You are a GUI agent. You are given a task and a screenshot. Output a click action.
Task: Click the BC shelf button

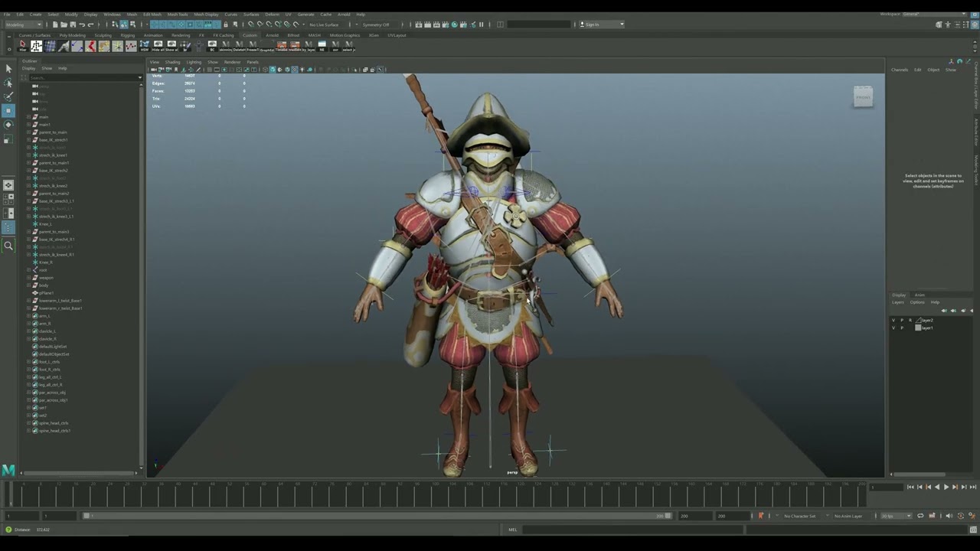pyautogui.click(x=212, y=46)
